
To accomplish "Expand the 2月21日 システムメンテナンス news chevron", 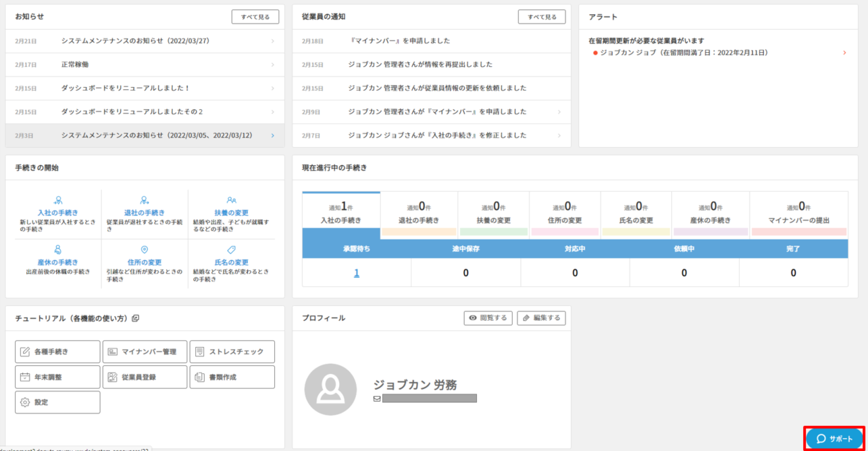I will tap(273, 41).
